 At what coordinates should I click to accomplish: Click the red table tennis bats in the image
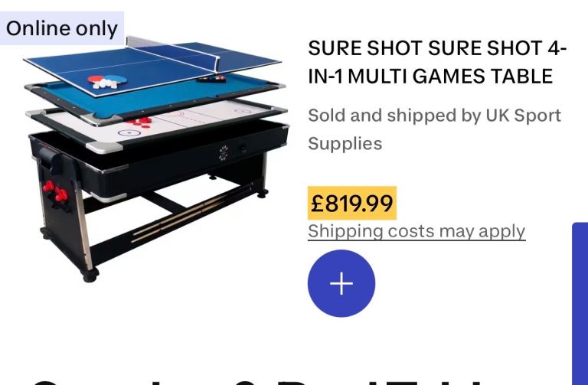tap(108, 80)
